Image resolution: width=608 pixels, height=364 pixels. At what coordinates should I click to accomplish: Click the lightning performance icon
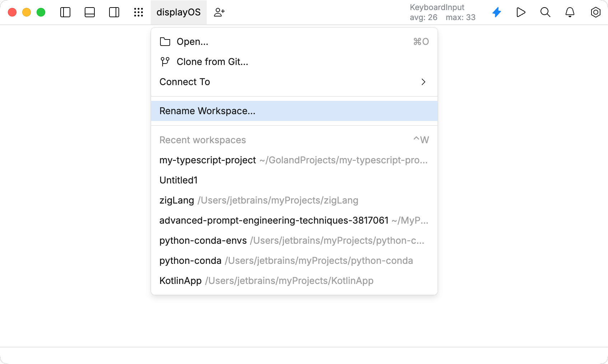pos(496,12)
